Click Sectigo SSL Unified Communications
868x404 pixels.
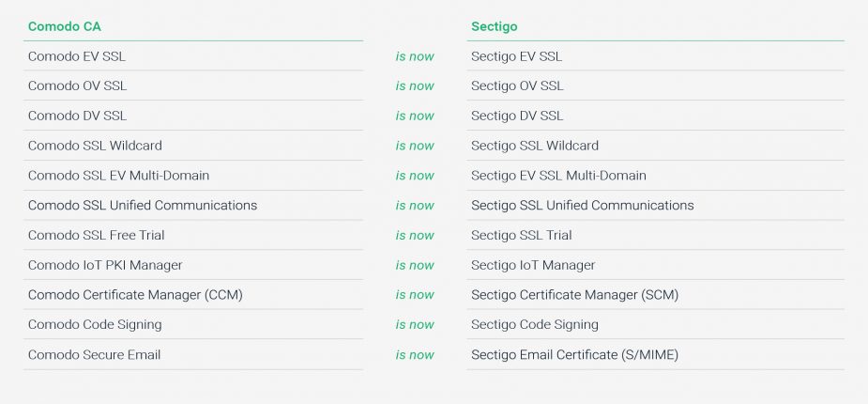pos(583,206)
